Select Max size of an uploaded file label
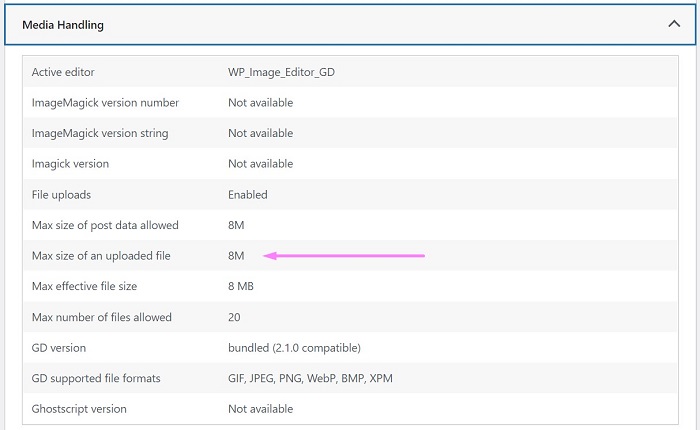Viewport: 700px width, 430px height. pyautogui.click(x=101, y=256)
